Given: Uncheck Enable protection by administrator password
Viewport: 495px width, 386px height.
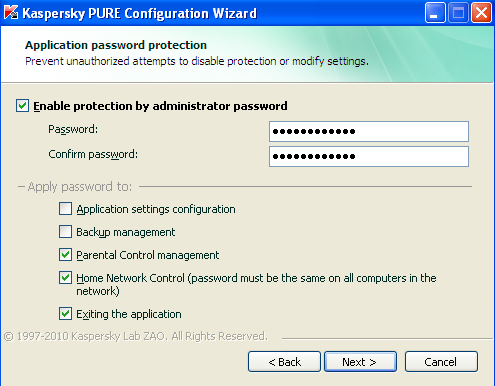Looking at the screenshot, I should point(22,106).
